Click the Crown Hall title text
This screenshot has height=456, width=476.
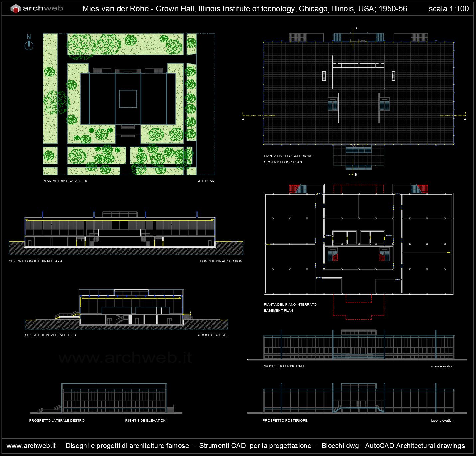click(245, 9)
